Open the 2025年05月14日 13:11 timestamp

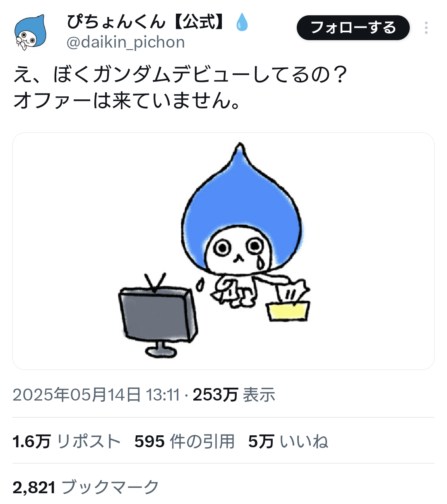[96, 395]
